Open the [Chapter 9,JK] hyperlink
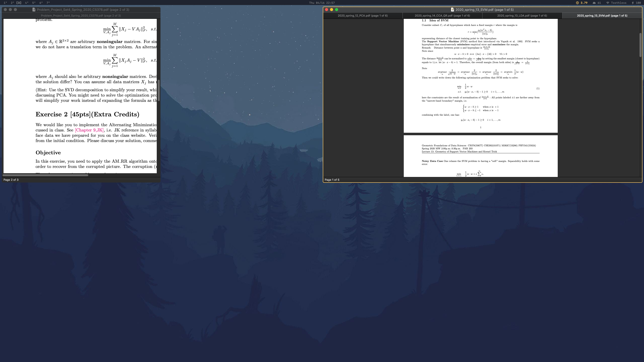The image size is (644, 362). pyautogui.click(x=89, y=130)
